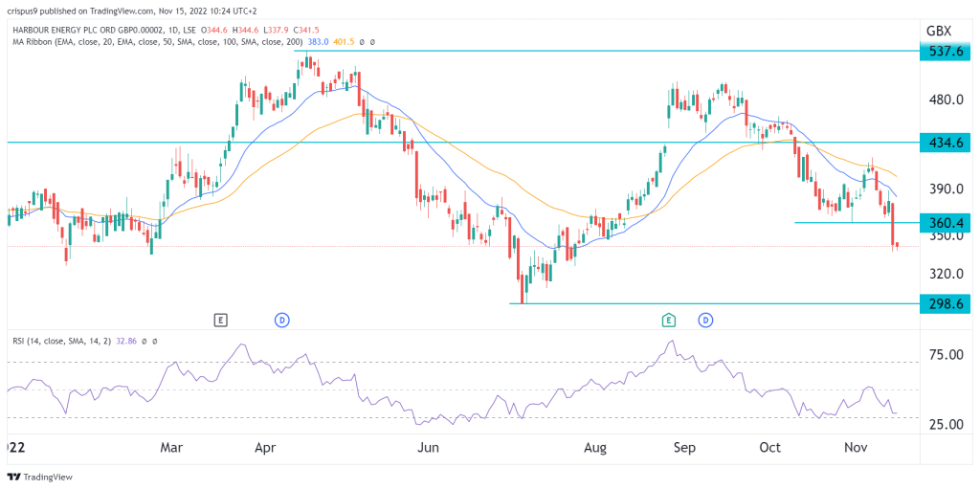Image resolution: width=980 pixels, height=489 pixels.
Task: Click the Oct label on time axis
Action: point(770,448)
